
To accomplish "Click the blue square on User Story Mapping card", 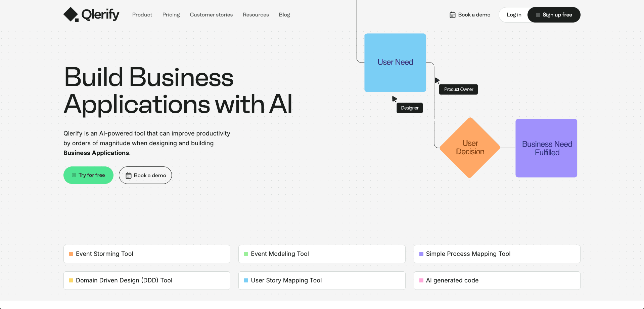I will 245,280.
